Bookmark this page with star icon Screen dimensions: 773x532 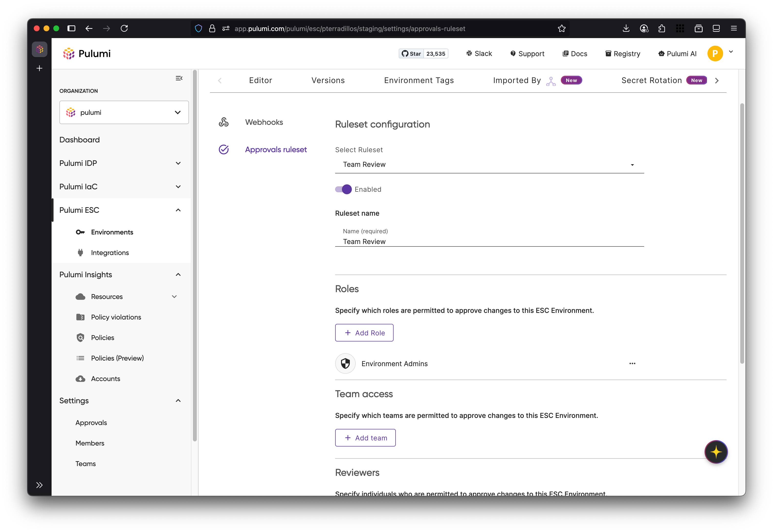click(x=562, y=29)
